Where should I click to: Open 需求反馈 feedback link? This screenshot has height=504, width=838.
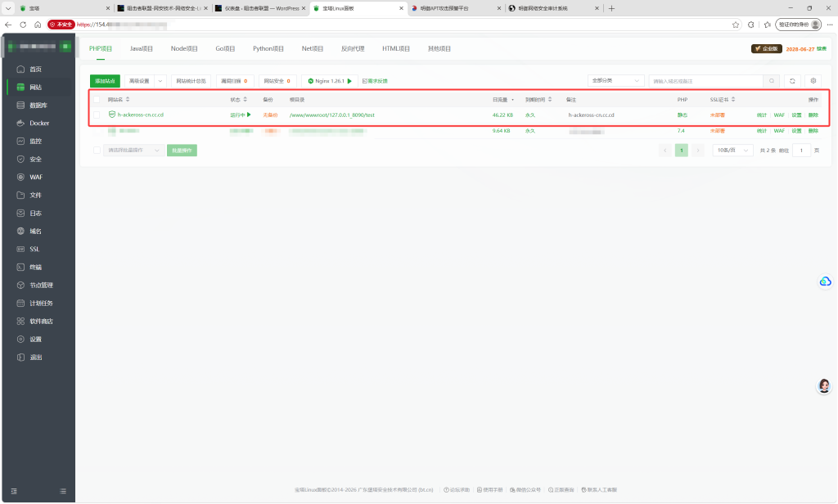[375, 81]
